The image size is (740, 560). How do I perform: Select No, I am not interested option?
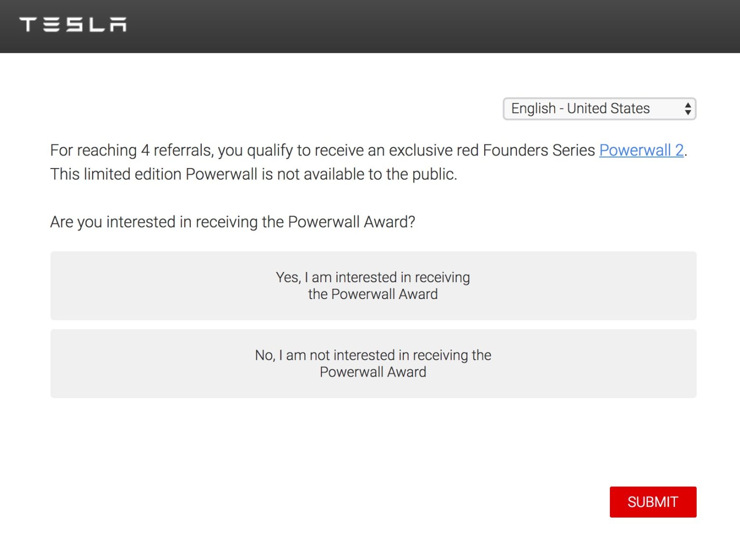373,364
